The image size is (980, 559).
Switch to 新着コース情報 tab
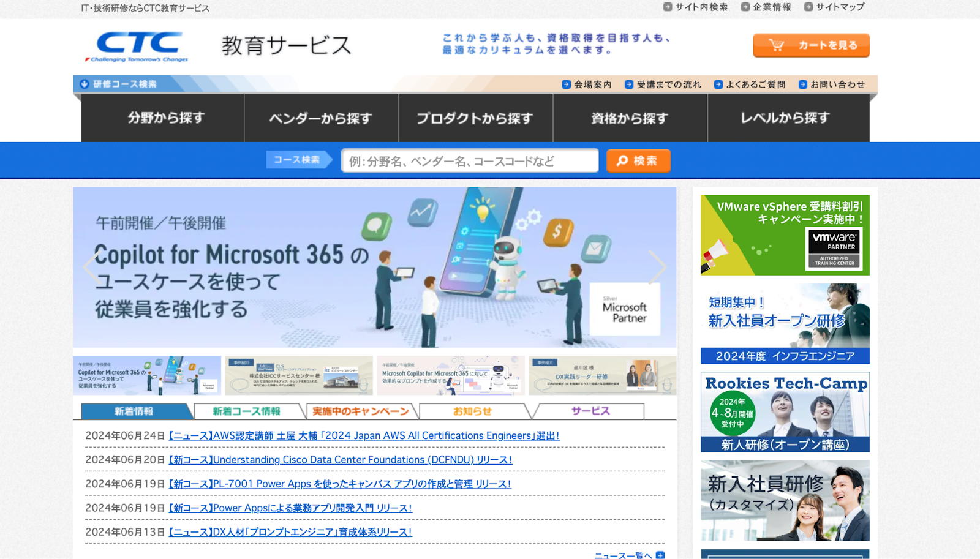tap(247, 411)
